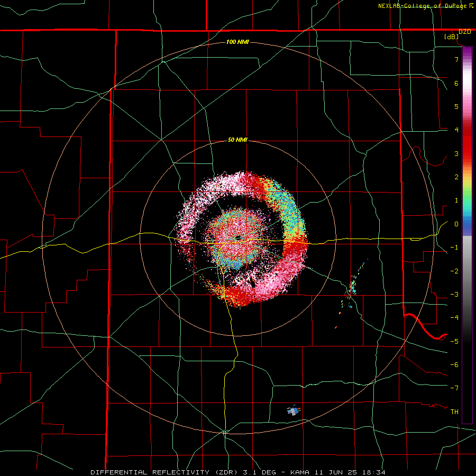Click the 5 value on the dB scale
476x476 pixels.
pyautogui.click(x=456, y=106)
